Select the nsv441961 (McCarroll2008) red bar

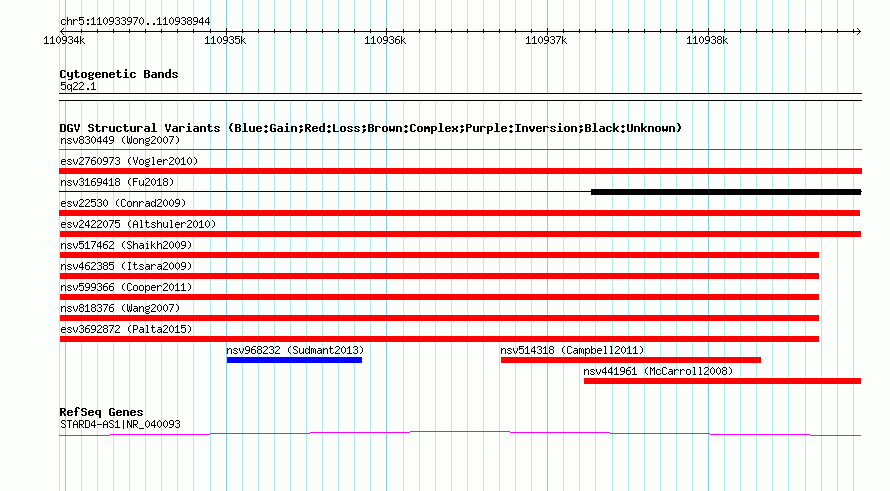coord(723,381)
